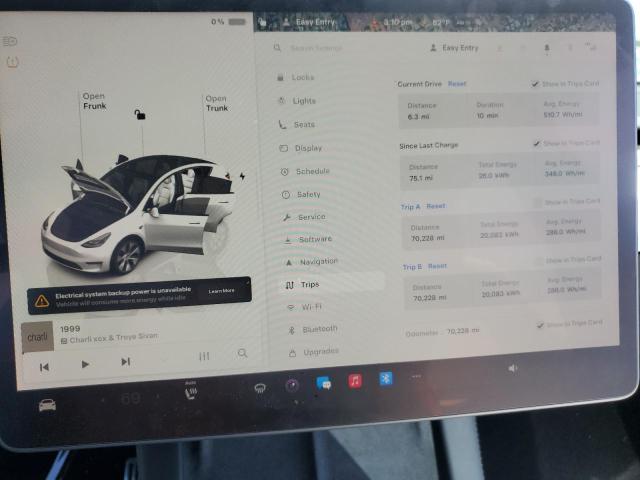This screenshot has width=640, height=480.
Task: Search media with the player magnifier icon
Action: (242, 353)
